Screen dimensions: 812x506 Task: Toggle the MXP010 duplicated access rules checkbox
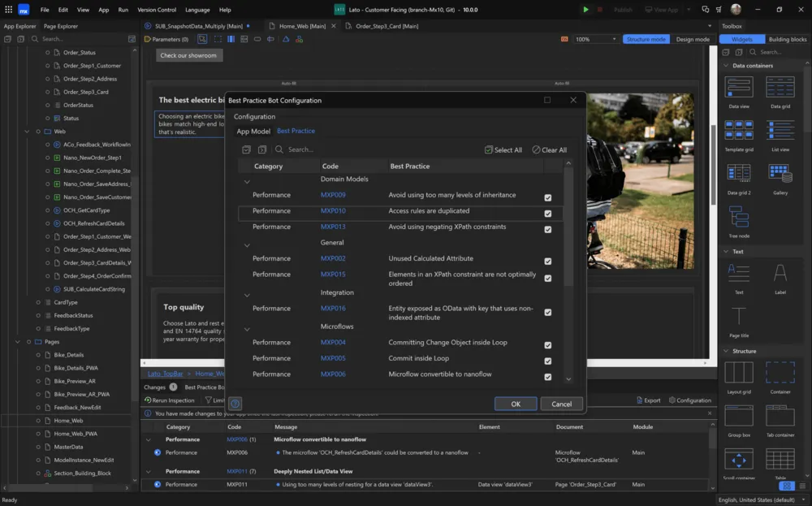pyautogui.click(x=548, y=214)
